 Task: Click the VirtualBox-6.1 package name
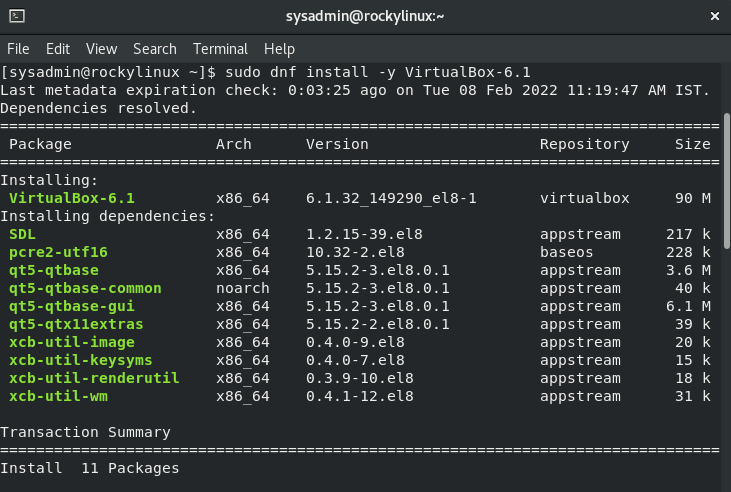[72, 198]
